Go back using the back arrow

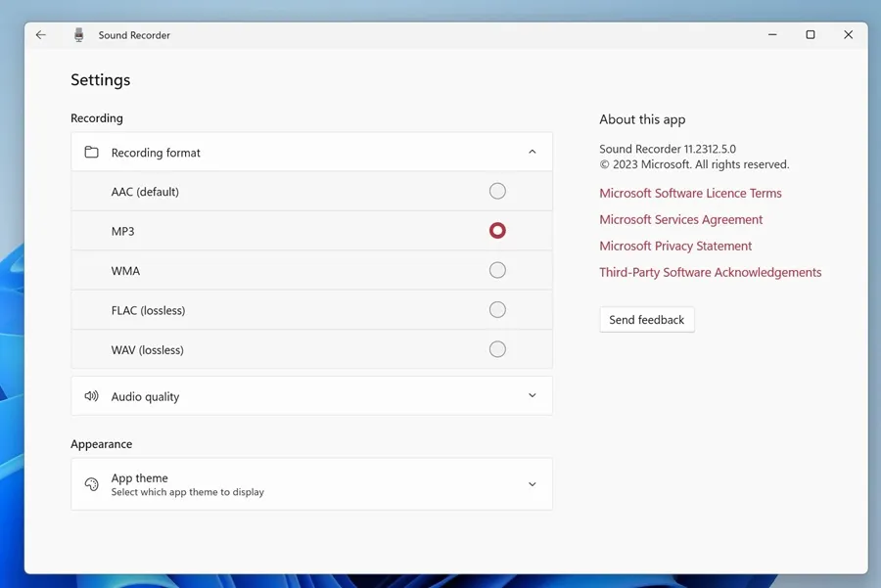[x=40, y=35]
